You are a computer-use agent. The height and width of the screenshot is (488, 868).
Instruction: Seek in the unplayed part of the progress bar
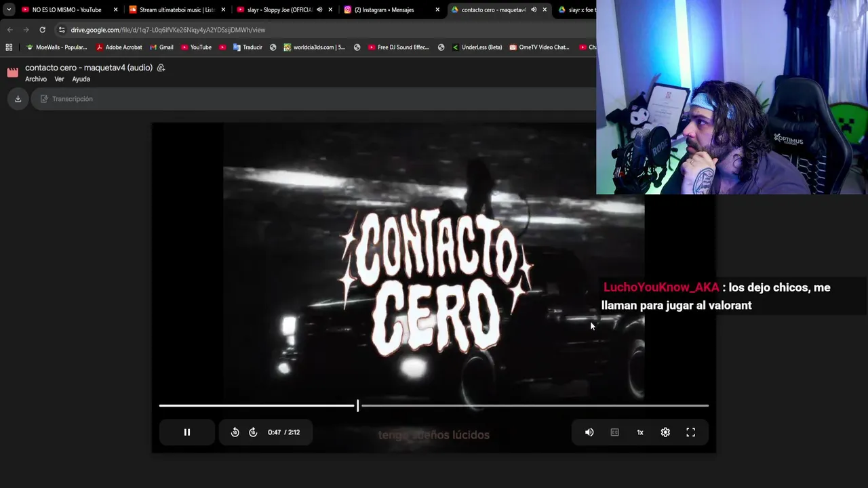(534, 405)
